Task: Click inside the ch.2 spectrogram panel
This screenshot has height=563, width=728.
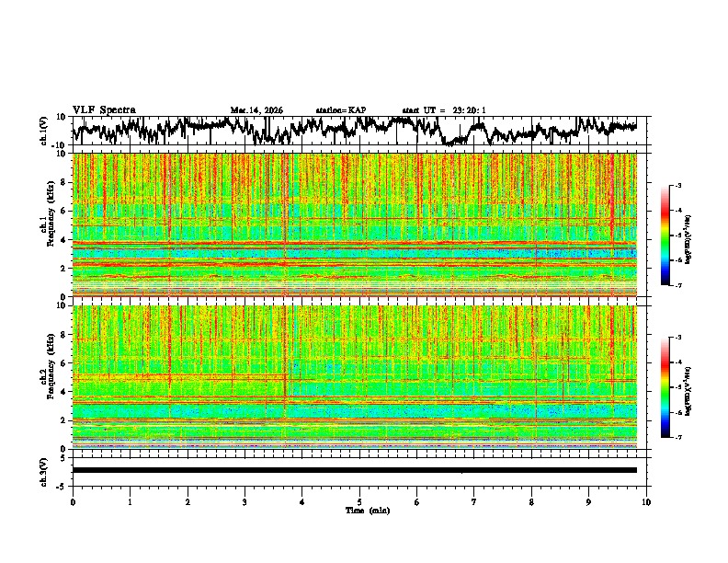Action: [x=355, y=377]
